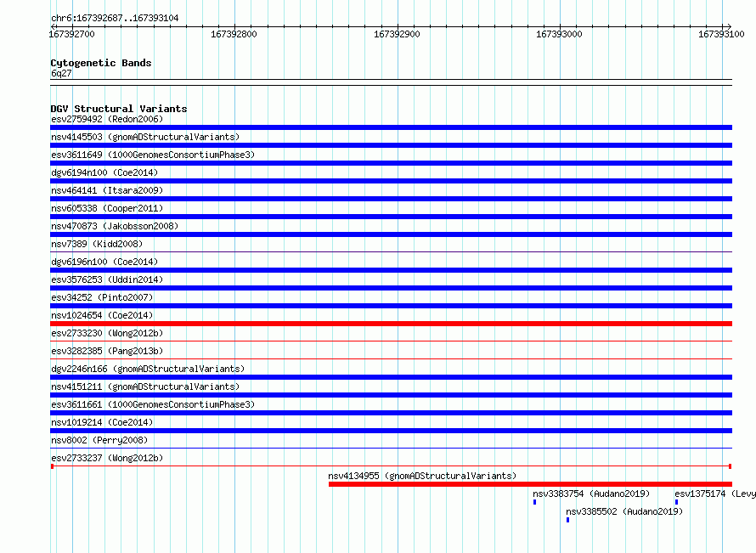756x553 pixels.
Task: Select esv3576253 (Uddin2014) entry
Action: (x=107, y=279)
